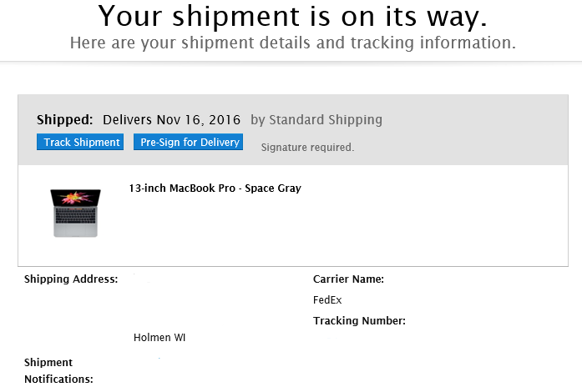Select the 'Holmen WI' address line
The image size is (582, 392).
pos(159,338)
